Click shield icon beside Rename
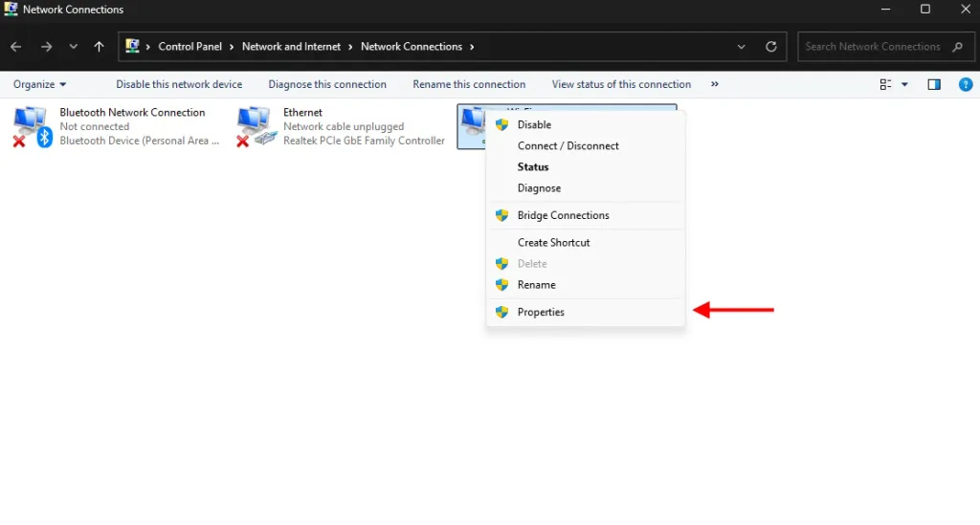The width and height of the screenshot is (980, 525). (x=501, y=285)
